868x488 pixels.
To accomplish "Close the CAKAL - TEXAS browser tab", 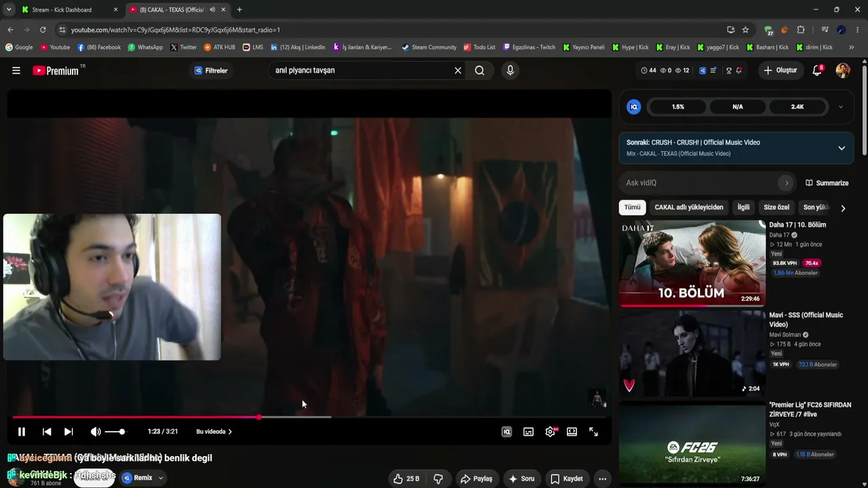I will coord(223,9).
